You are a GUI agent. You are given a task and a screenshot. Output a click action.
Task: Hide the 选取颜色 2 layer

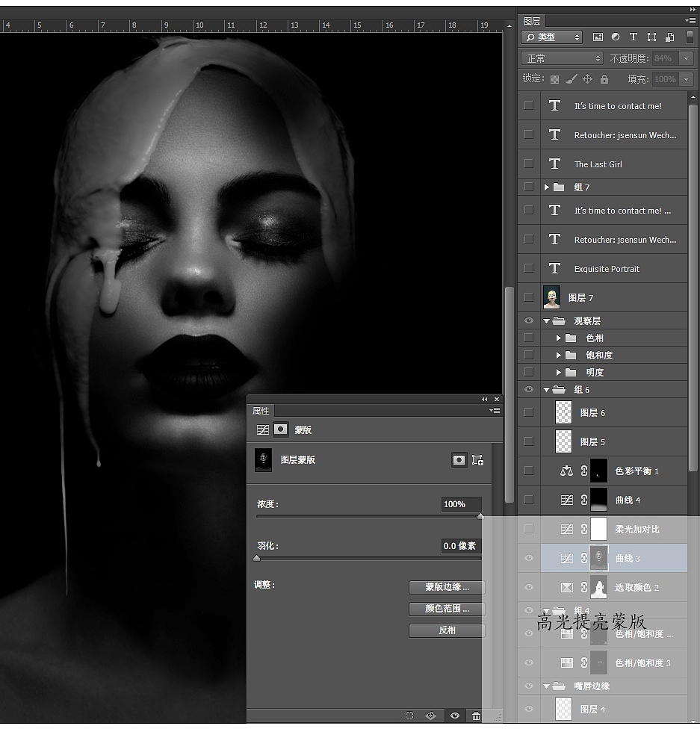click(x=529, y=587)
